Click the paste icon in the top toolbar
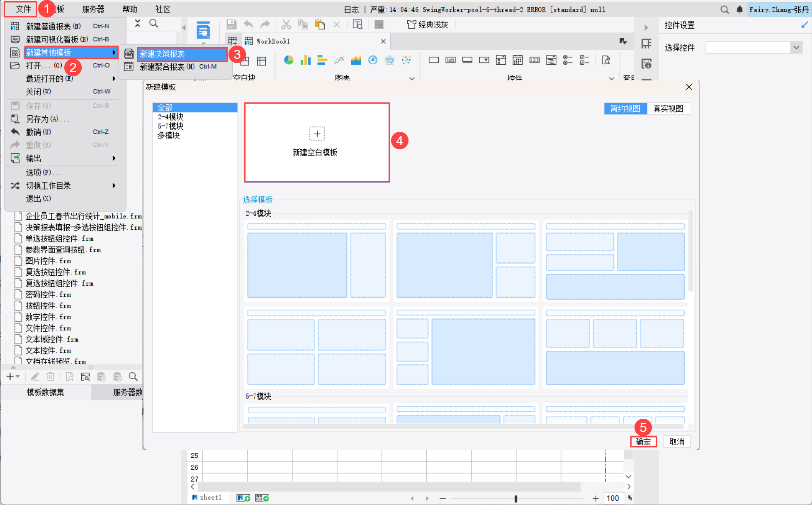Screen dimensions: 812x505 point(320,25)
